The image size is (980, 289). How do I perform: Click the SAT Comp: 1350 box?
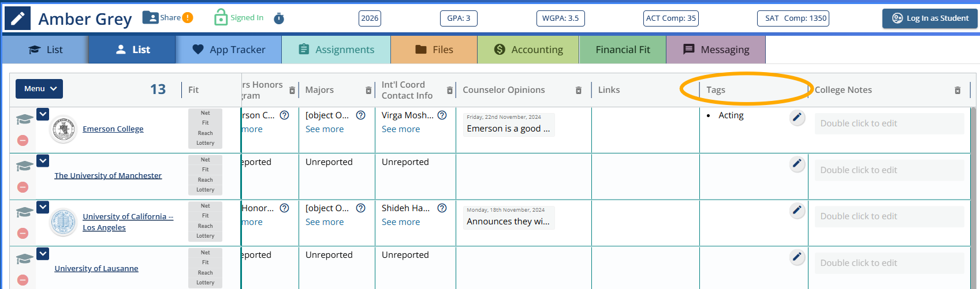(793, 18)
